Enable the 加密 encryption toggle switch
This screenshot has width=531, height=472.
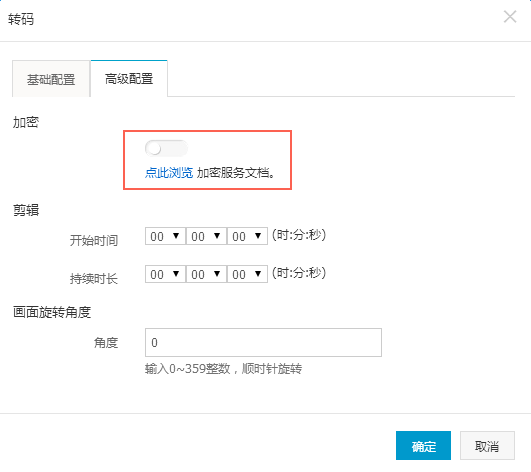(x=166, y=148)
